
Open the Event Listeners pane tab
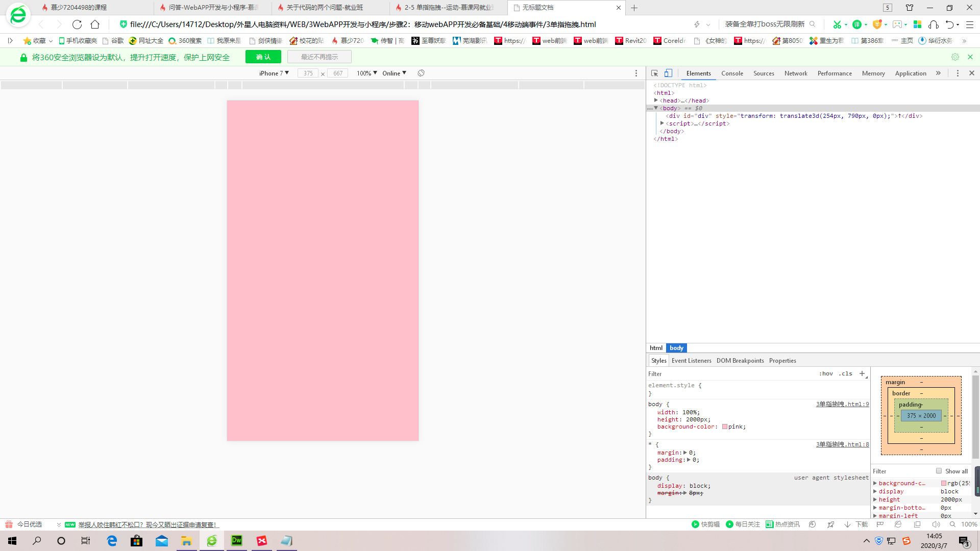click(x=691, y=361)
